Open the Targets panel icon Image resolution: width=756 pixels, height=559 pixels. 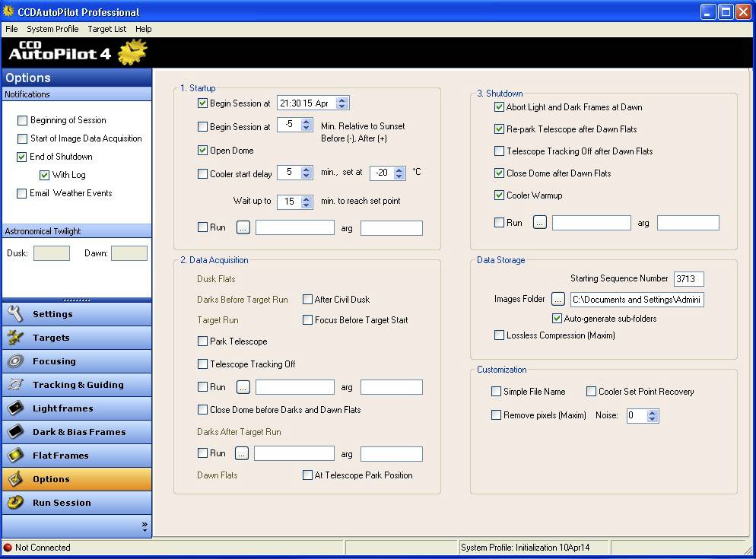click(21, 337)
